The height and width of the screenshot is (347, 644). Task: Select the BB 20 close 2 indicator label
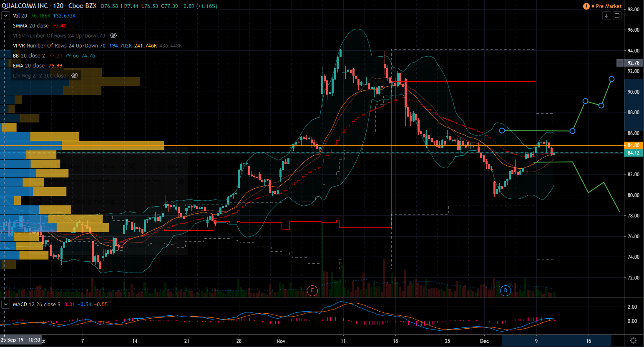point(29,56)
